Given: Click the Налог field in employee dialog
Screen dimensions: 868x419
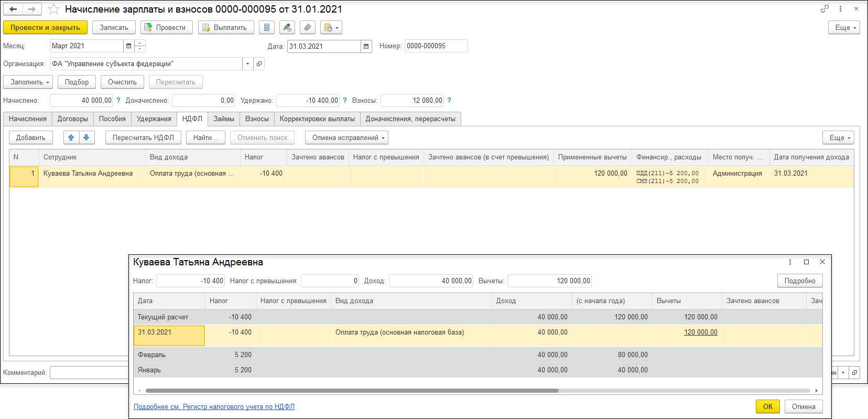Looking at the screenshot, I should click(191, 281).
